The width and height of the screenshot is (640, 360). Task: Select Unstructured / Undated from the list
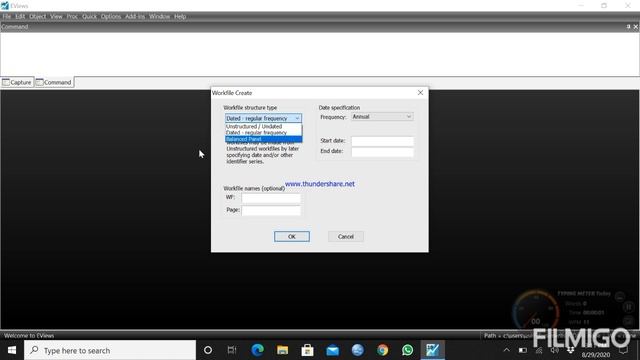263,127
